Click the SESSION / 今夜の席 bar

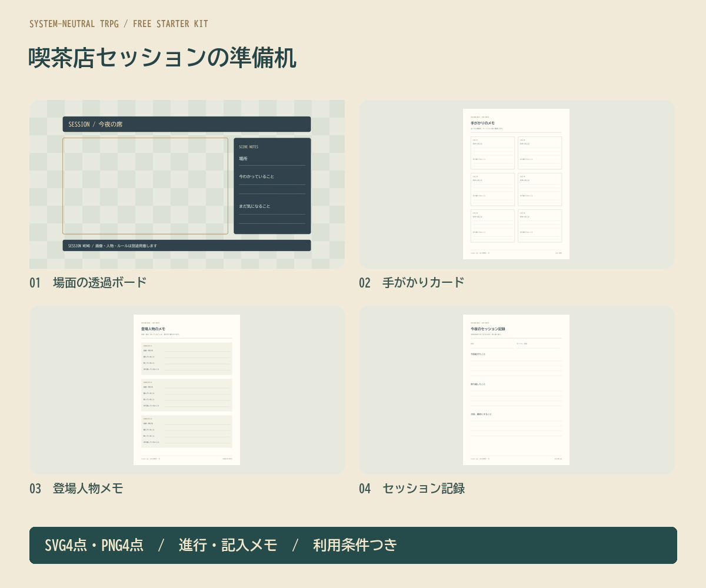pos(187,124)
